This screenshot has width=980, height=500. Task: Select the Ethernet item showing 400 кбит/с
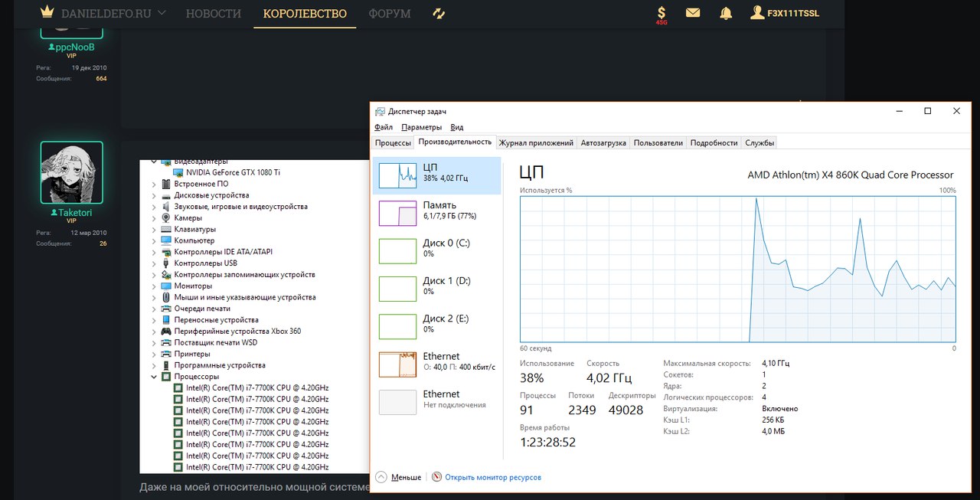pyautogui.click(x=437, y=364)
